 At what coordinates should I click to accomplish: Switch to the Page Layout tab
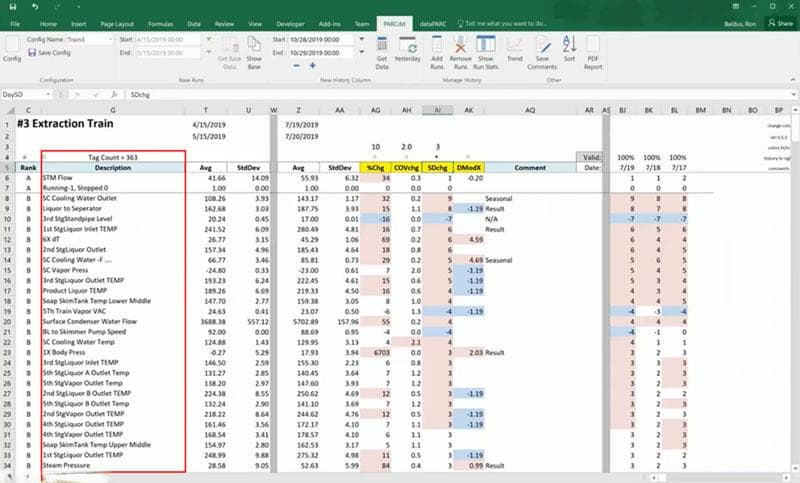point(117,24)
